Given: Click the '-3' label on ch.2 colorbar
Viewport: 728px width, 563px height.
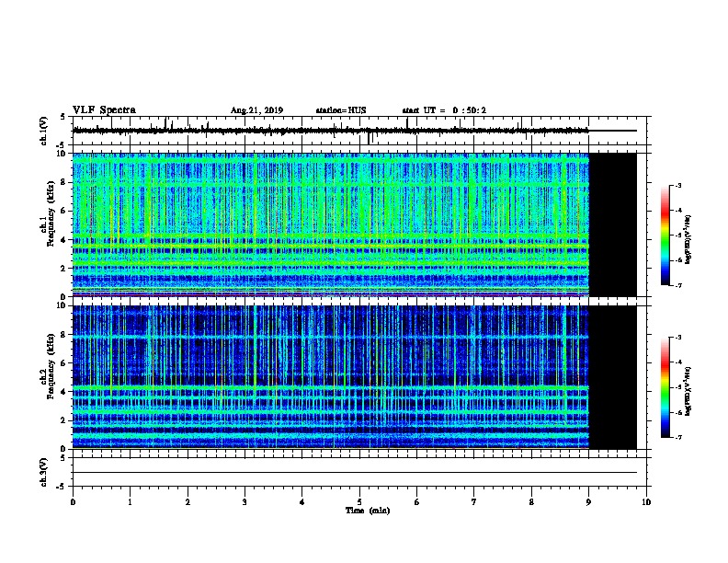Looking at the screenshot, I should (677, 338).
